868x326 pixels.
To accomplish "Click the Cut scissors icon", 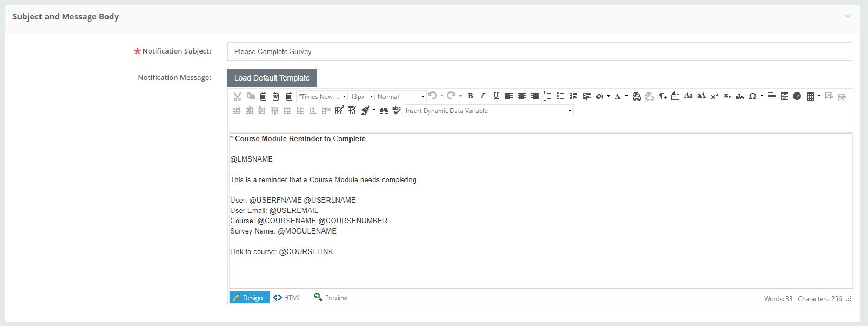I will tap(237, 96).
